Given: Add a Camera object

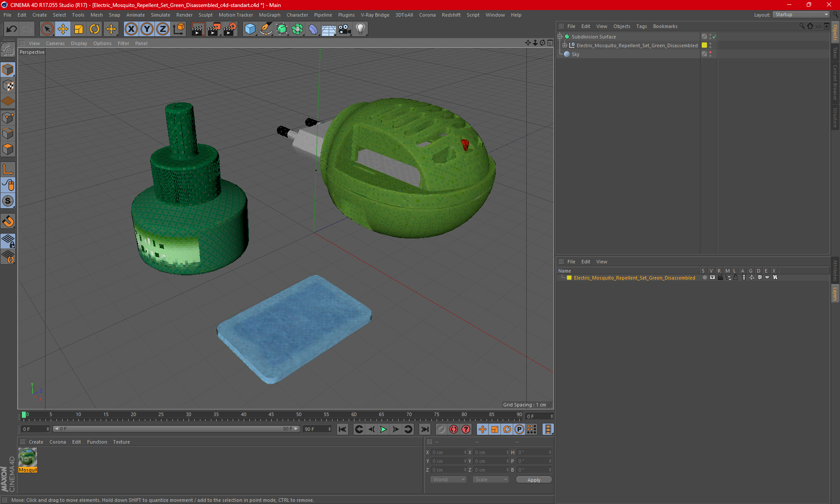Looking at the screenshot, I should point(345,29).
